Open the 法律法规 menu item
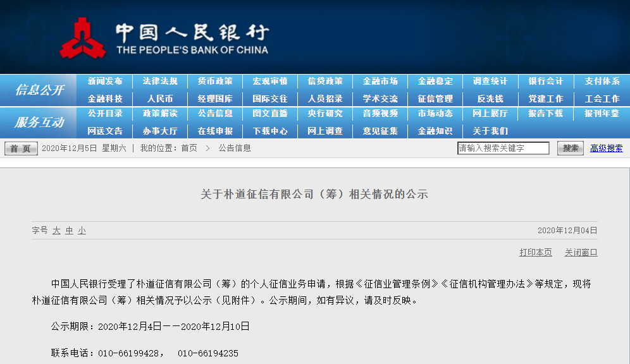 160,81
